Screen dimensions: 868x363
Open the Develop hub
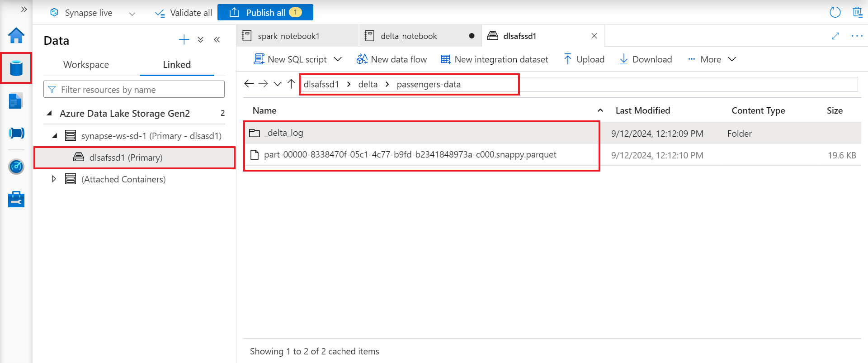(x=16, y=101)
